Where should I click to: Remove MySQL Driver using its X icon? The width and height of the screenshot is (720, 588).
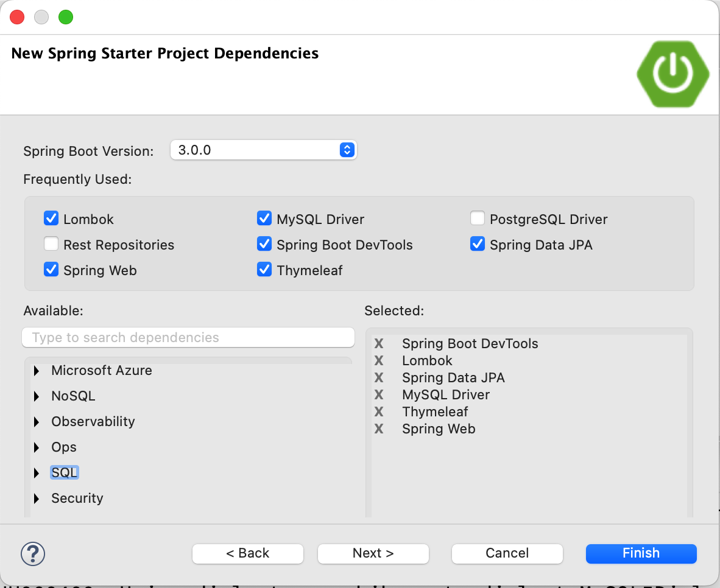click(x=379, y=395)
